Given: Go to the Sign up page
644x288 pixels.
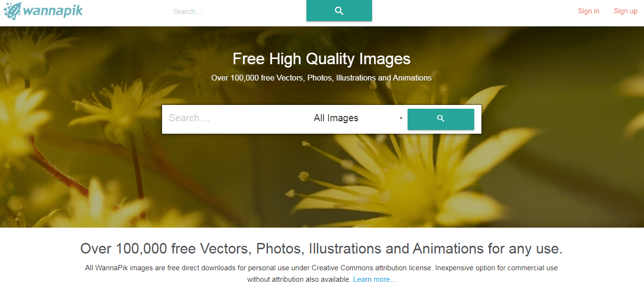Looking at the screenshot, I should pos(626,11).
